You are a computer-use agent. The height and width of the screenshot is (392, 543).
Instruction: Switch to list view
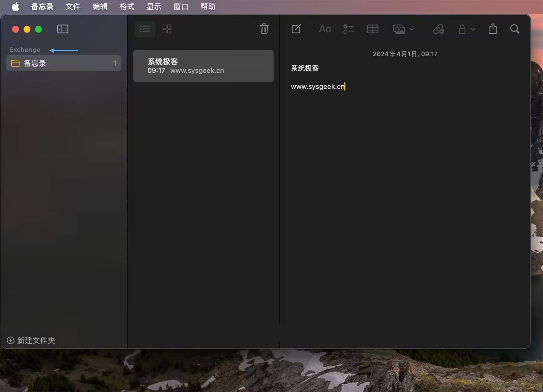point(145,29)
